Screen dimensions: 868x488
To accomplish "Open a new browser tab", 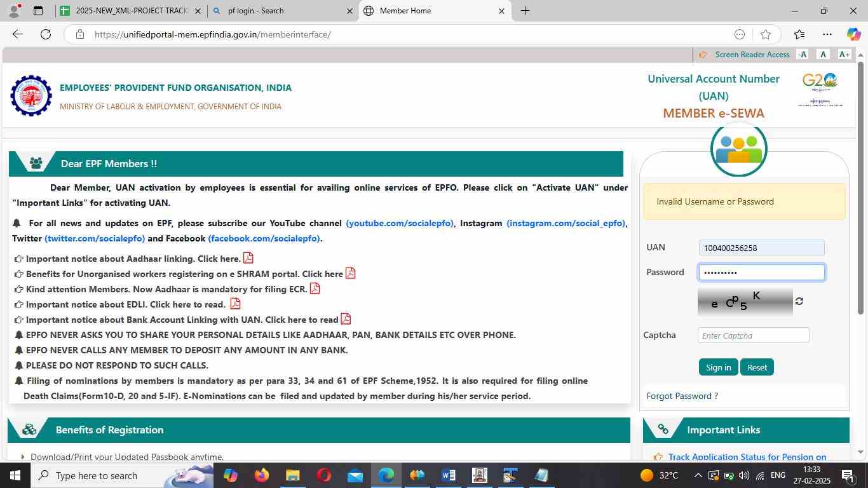I will (525, 11).
